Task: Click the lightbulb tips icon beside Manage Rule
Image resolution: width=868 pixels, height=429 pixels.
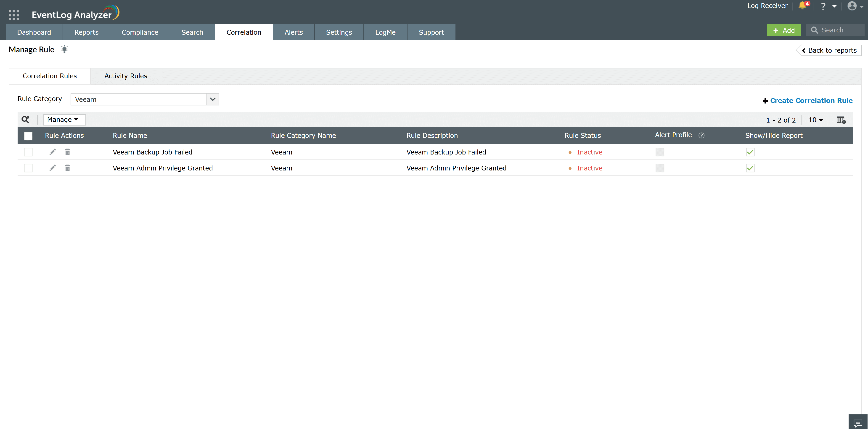Action: point(64,50)
